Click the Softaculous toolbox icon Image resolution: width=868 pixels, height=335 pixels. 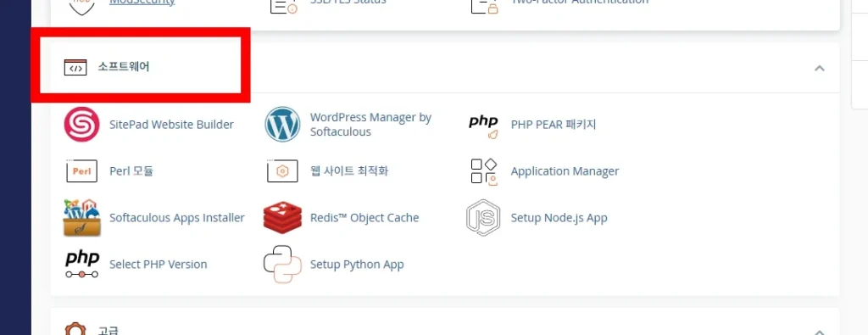tap(82, 218)
